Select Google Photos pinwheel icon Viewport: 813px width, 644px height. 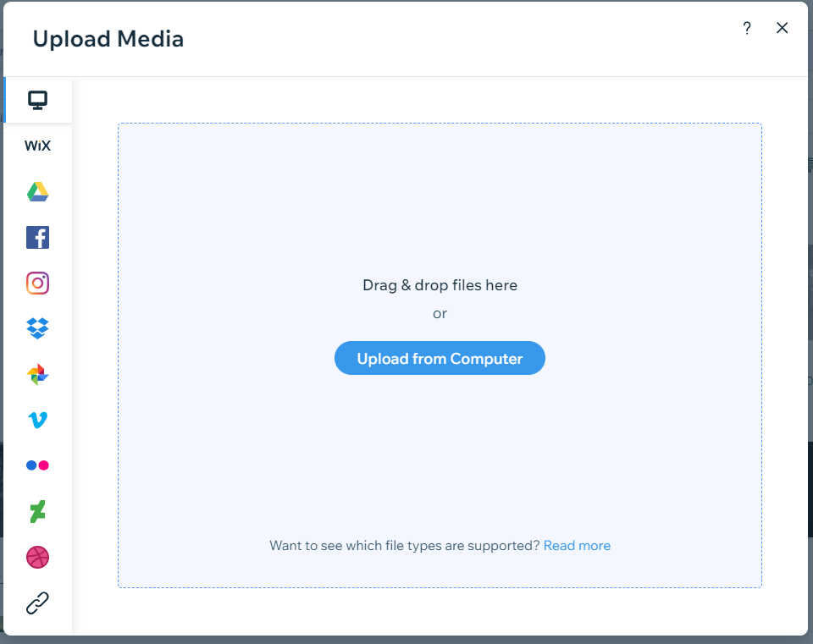(x=38, y=374)
